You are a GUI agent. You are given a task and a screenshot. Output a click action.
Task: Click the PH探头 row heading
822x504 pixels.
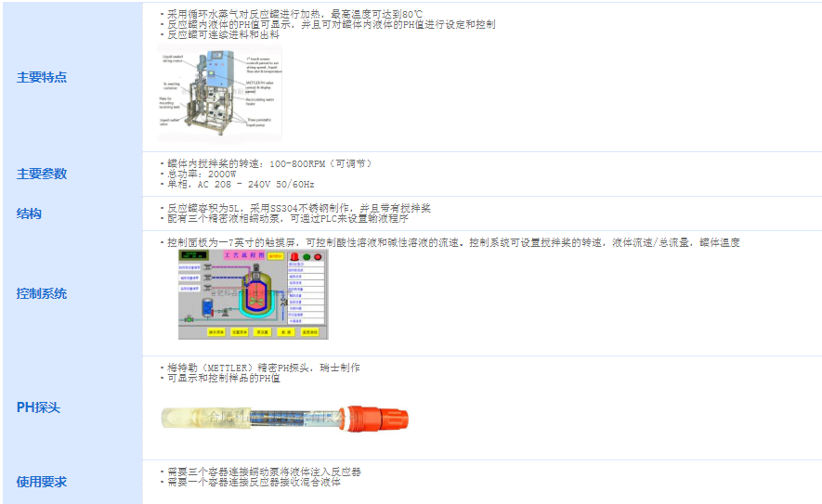(38, 407)
